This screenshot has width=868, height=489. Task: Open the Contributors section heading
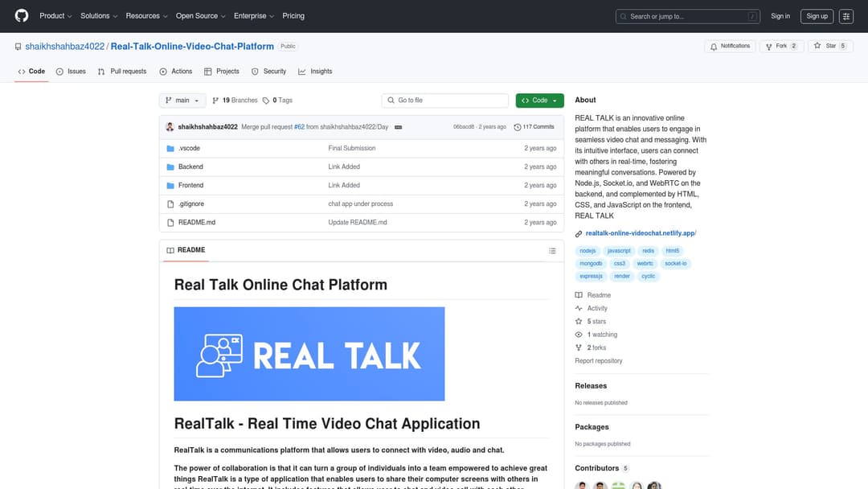602,469
